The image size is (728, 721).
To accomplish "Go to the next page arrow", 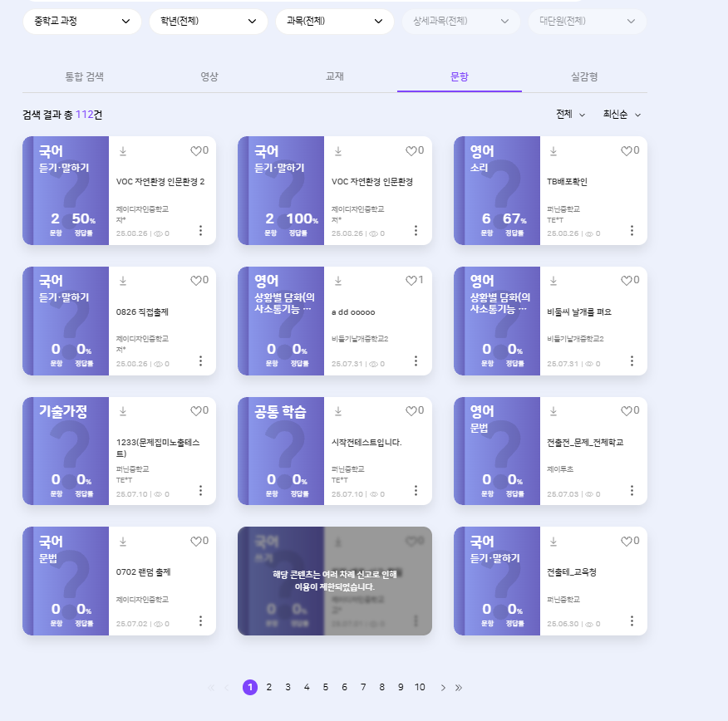I will [443, 687].
